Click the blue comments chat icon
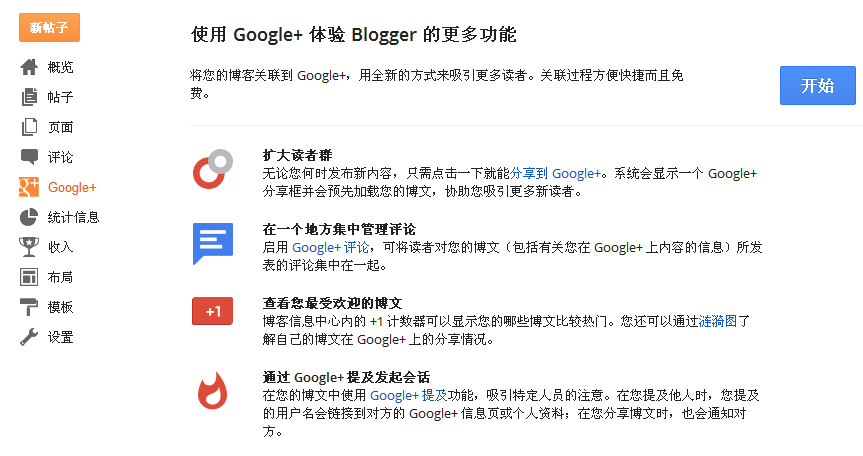Image resolution: width=863 pixels, height=456 pixels. (213, 243)
